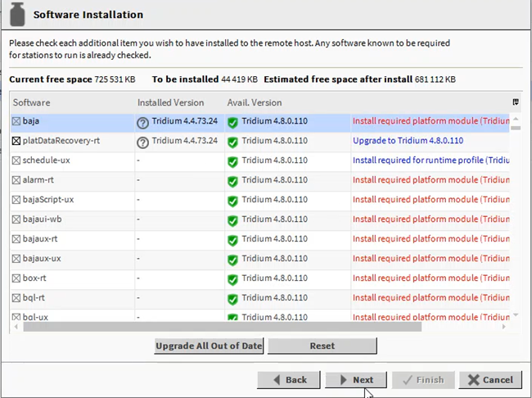
Task: Toggle the bajaScript-ux checkbox
Action: click(x=16, y=200)
